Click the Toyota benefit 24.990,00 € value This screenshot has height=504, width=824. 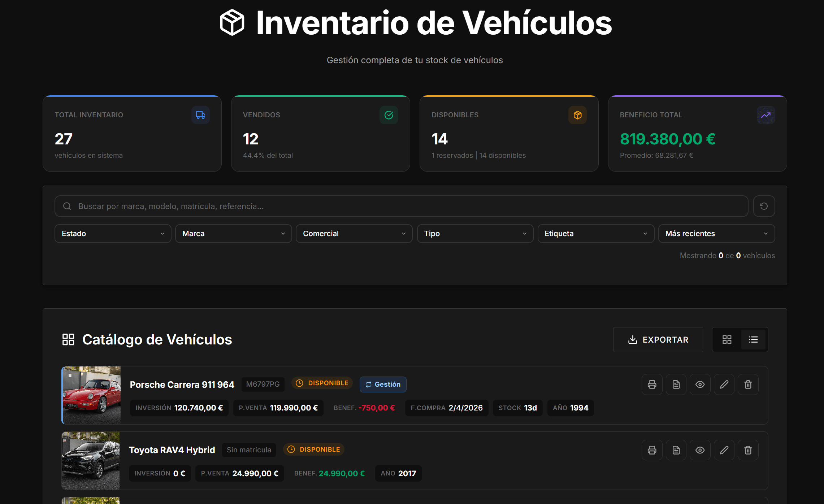pos(342,473)
